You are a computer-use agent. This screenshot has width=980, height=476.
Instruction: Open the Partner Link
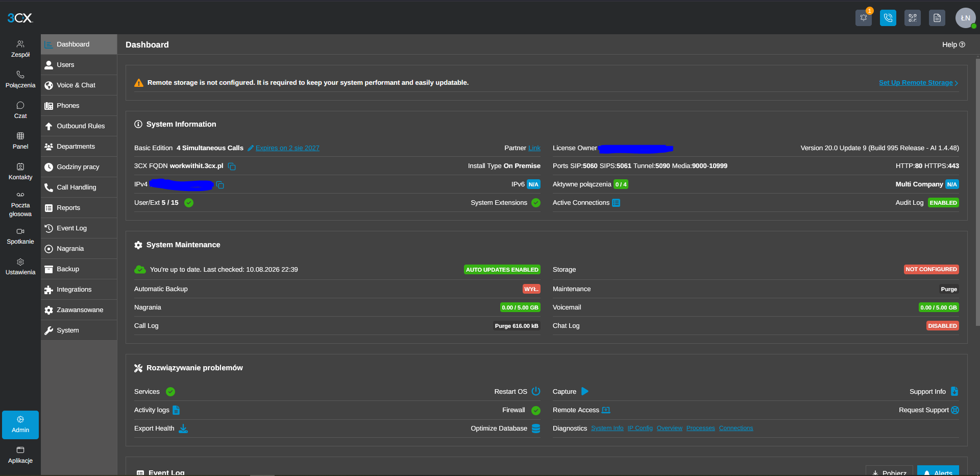(534, 148)
